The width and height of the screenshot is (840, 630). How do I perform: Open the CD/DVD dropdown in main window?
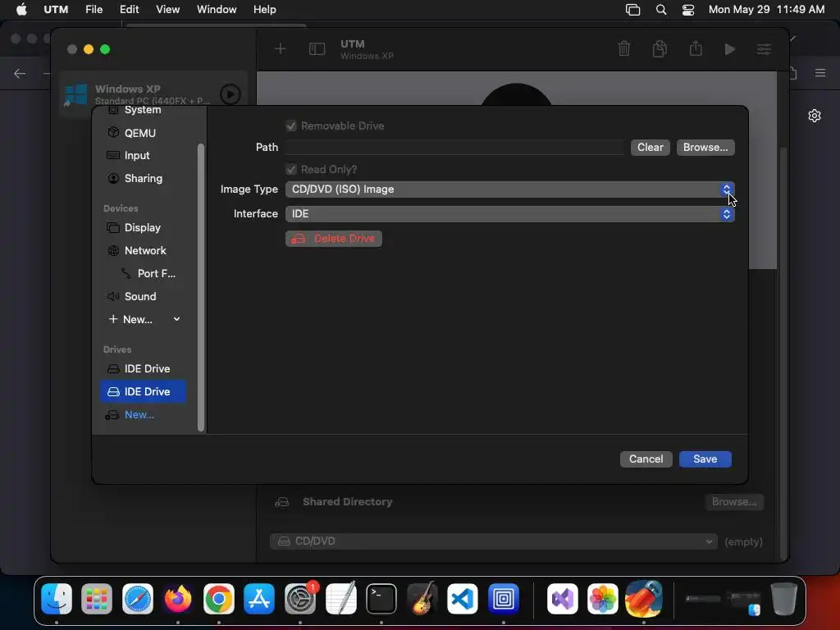click(493, 541)
